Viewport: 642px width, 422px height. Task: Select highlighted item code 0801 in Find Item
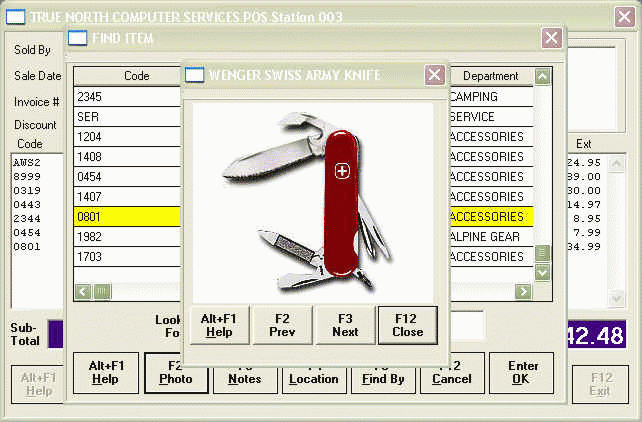click(127, 217)
